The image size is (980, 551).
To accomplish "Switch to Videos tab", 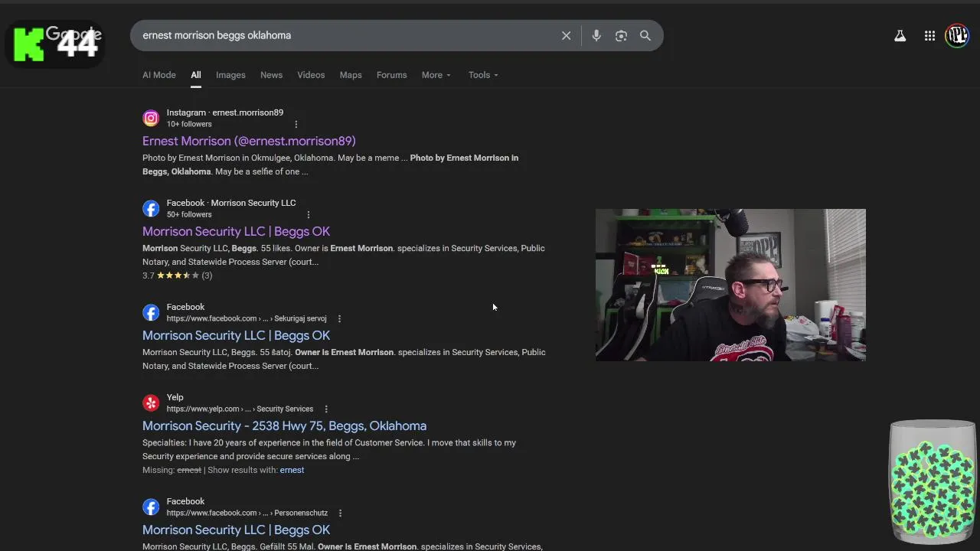I will pos(311,75).
